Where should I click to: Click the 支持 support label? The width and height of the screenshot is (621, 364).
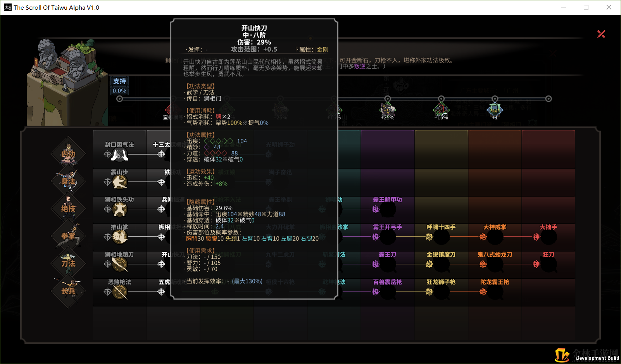pos(120,81)
